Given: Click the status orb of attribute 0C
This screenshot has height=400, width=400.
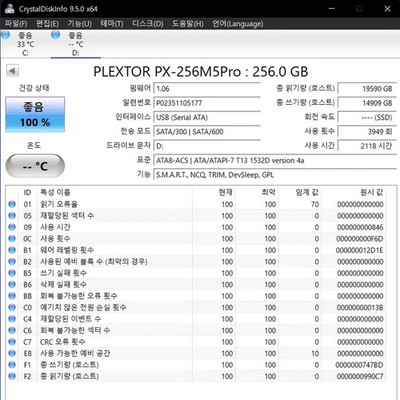Looking at the screenshot, I should click(x=12, y=238).
